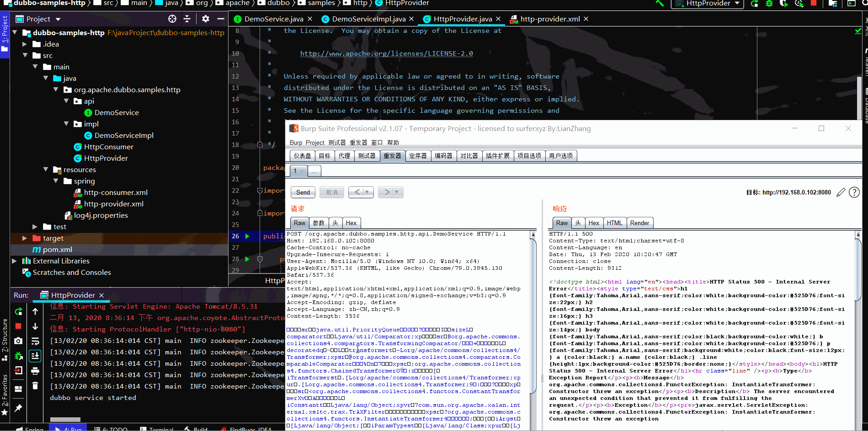Image resolution: width=868 pixels, height=431 pixels.
Task: Stop the running HttpProvider process
Action: point(19,326)
